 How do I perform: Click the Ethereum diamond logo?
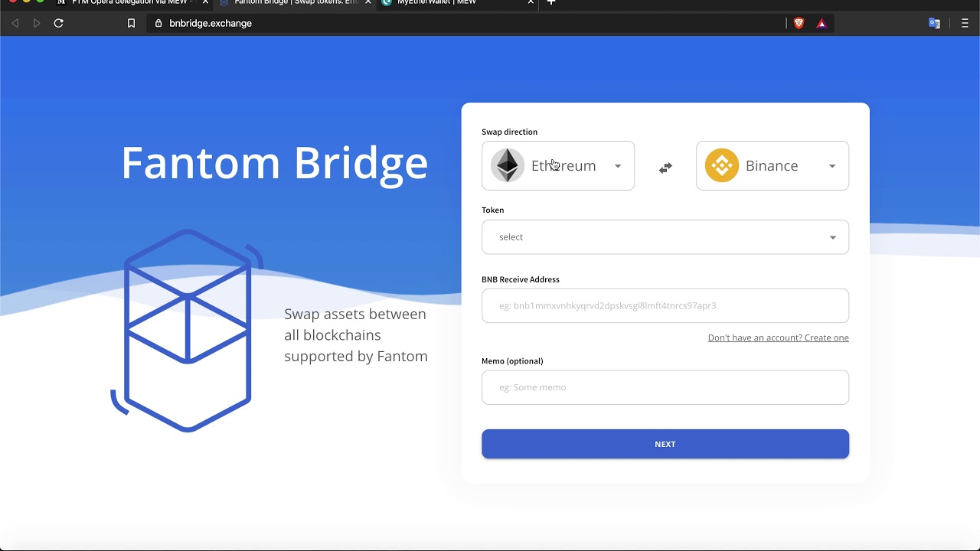pyautogui.click(x=508, y=165)
